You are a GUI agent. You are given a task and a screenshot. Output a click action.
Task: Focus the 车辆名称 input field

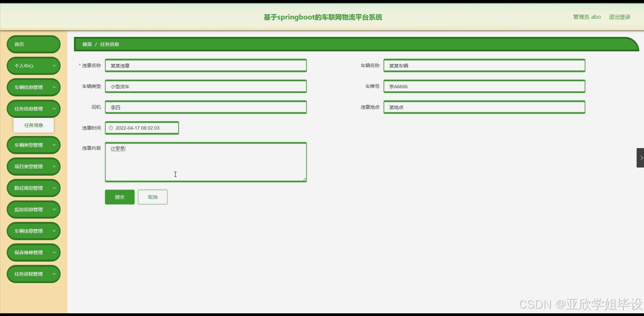click(x=484, y=65)
